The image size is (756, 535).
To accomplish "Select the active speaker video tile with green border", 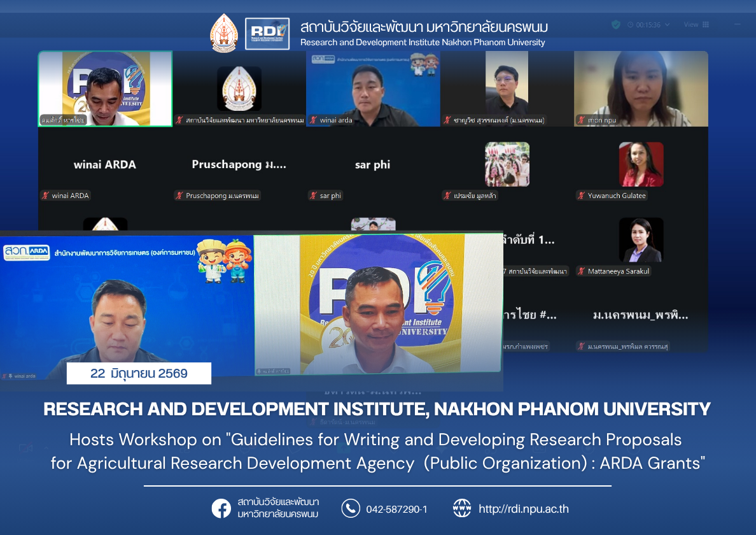I will click(105, 89).
